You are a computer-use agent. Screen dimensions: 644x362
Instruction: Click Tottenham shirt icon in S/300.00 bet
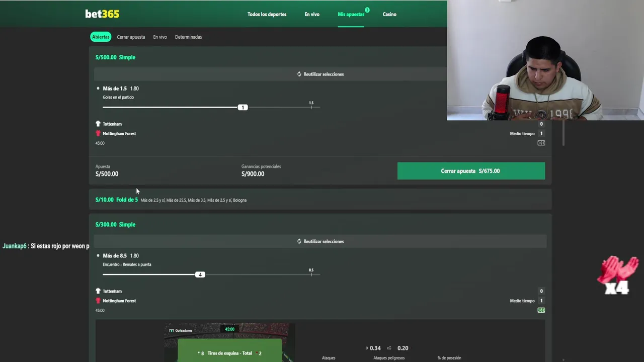point(98,291)
